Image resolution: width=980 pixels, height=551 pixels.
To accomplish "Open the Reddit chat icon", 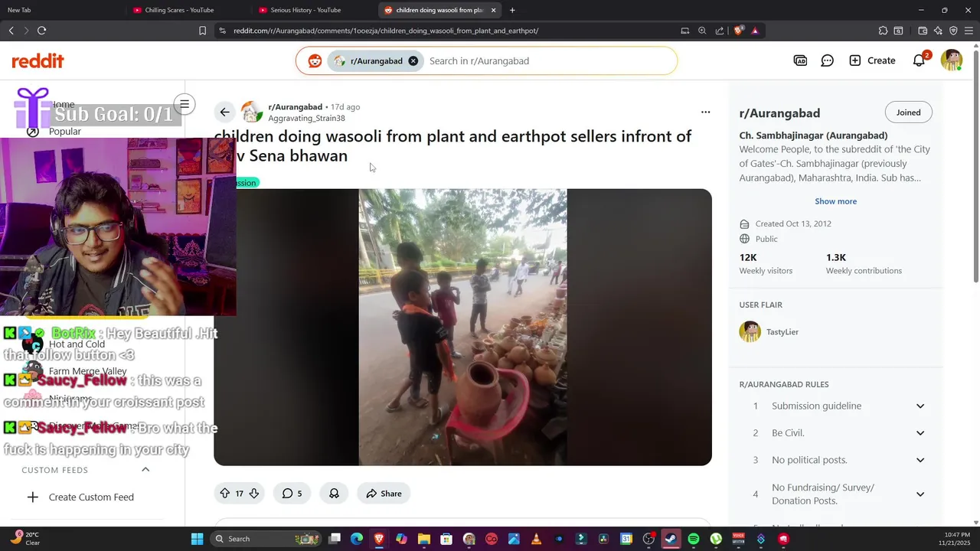I will pos(827,60).
